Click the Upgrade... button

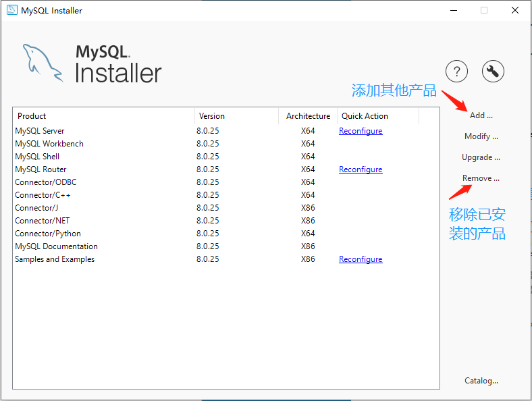coord(481,157)
